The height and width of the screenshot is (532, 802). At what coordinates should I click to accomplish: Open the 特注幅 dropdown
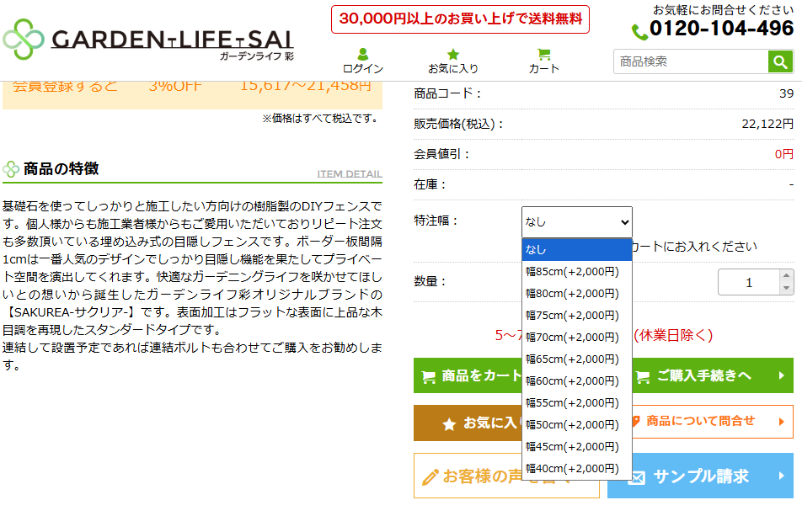[576, 222]
